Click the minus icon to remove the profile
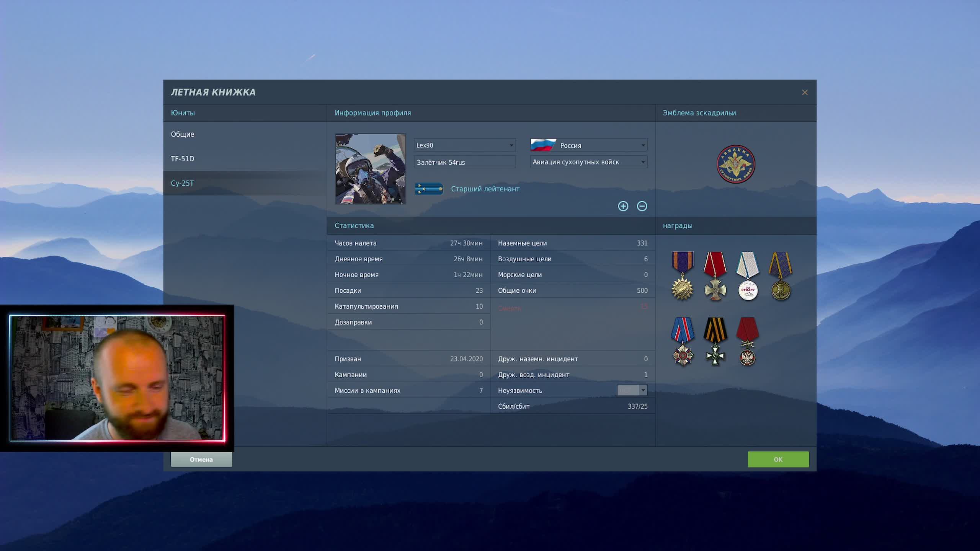980x551 pixels. pos(642,206)
